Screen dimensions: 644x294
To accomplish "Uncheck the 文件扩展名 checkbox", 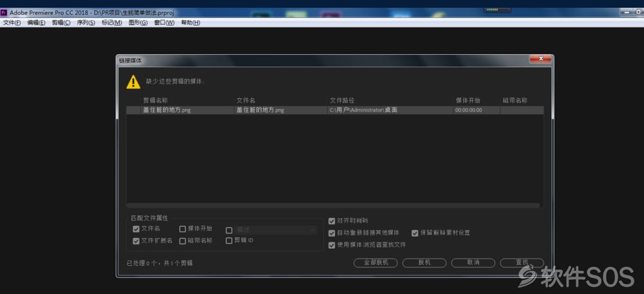I will (x=137, y=241).
